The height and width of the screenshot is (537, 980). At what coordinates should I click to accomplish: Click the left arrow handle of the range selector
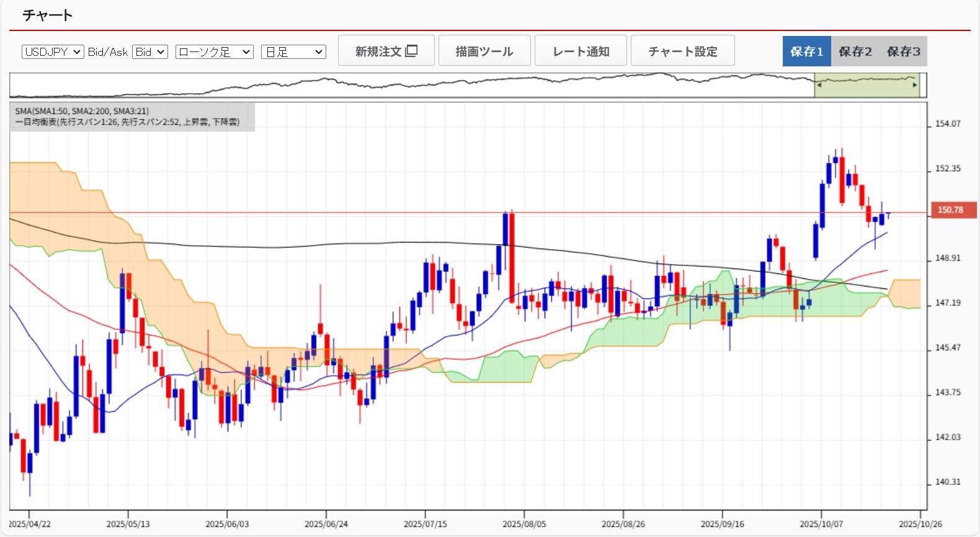pos(819,86)
